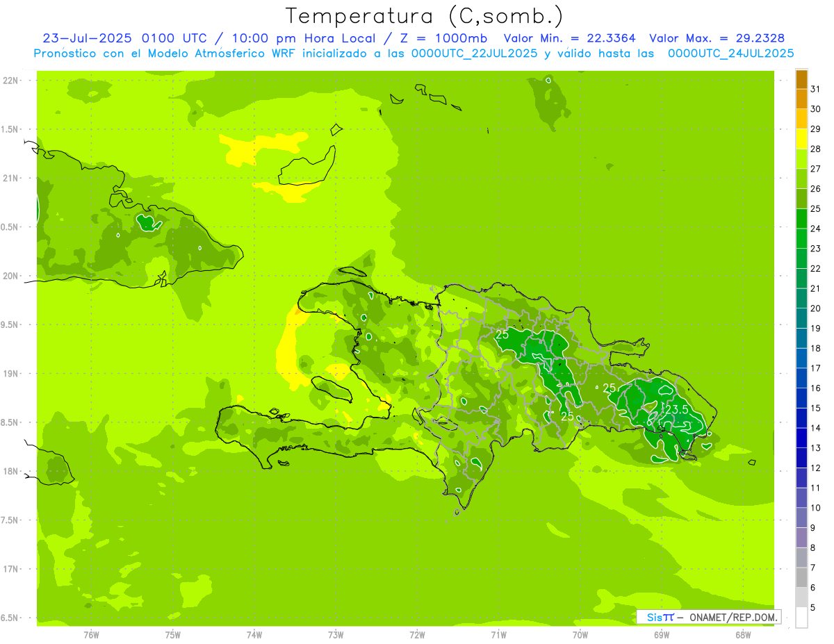Click the colorbar value "22"

815,269
